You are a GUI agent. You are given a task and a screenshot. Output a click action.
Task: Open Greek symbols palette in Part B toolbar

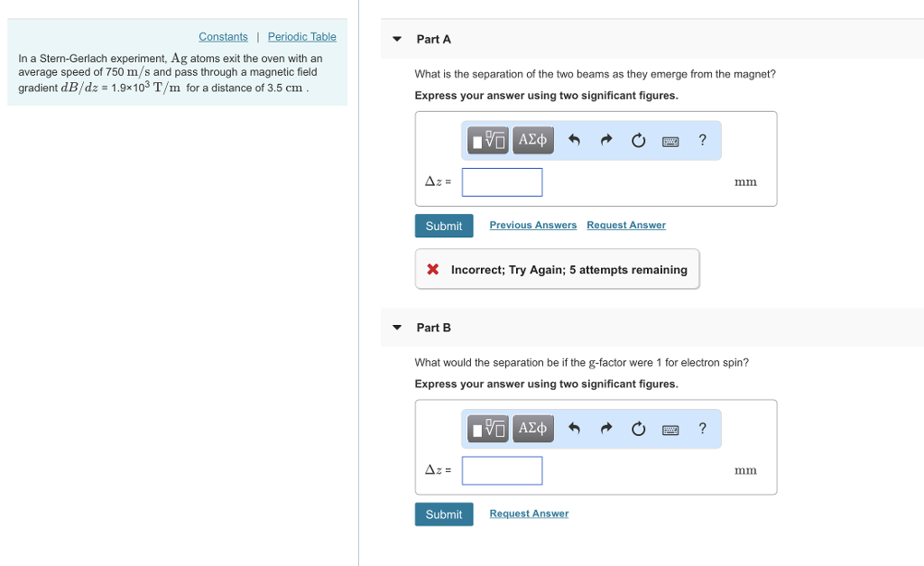[532, 428]
